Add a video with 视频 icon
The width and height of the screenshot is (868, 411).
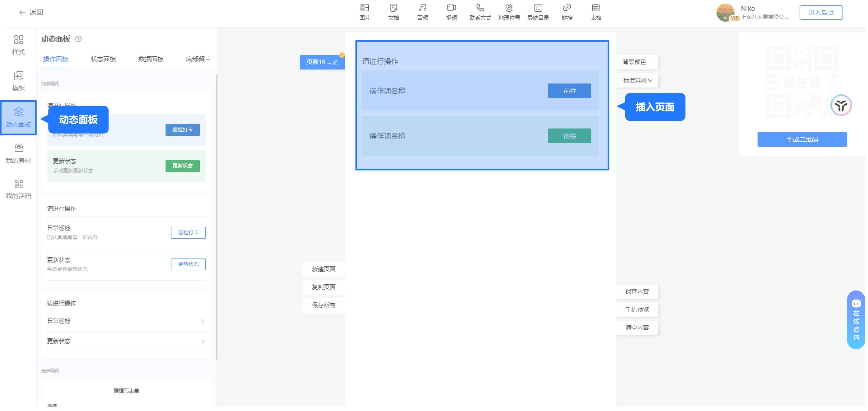(x=452, y=12)
